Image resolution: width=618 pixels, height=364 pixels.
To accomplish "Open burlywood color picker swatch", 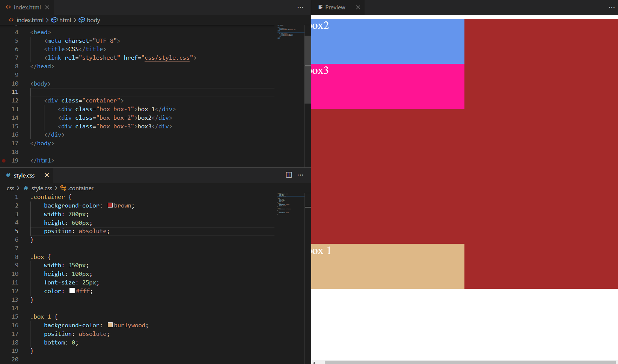I will (110, 325).
